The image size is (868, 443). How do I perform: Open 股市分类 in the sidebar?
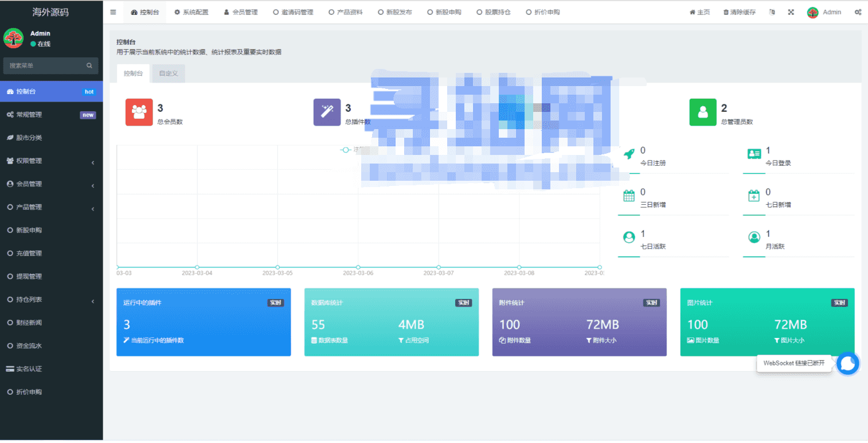point(52,138)
